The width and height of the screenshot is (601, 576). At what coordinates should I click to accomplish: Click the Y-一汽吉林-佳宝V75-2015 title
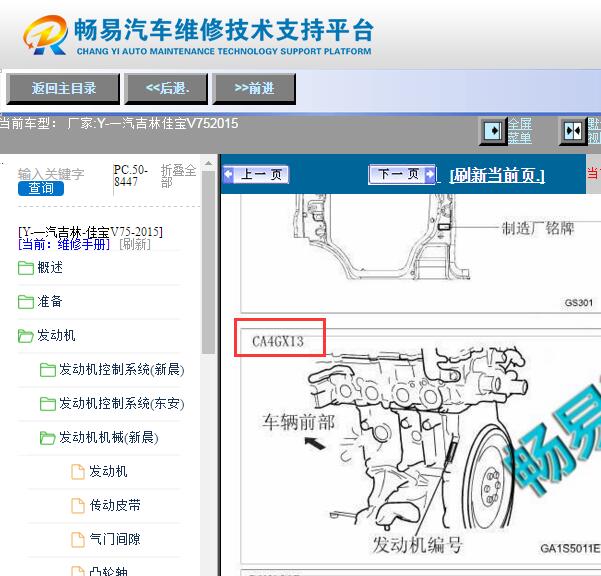pos(90,232)
